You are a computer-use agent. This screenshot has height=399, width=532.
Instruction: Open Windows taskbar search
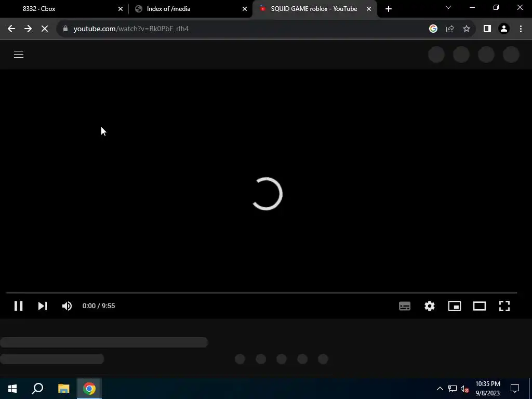click(37, 389)
